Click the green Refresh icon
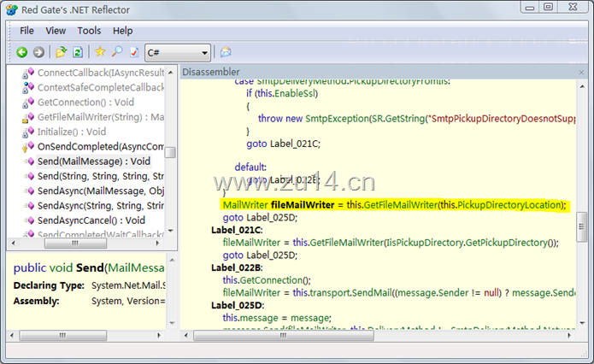 78,52
